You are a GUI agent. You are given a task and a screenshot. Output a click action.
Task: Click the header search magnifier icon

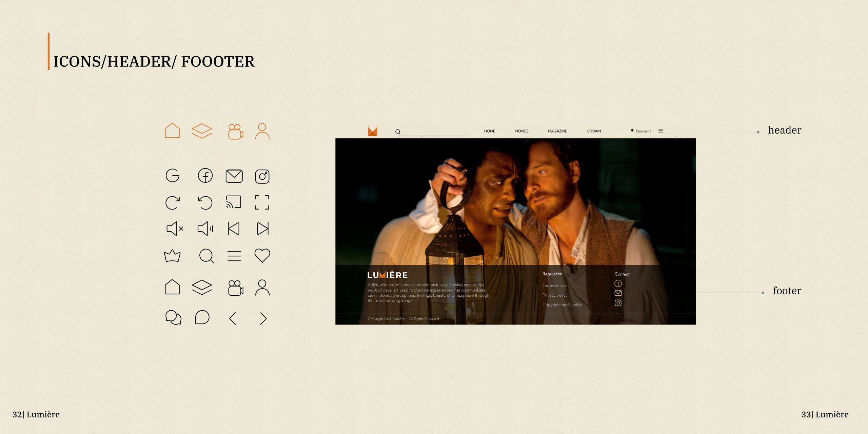click(x=398, y=132)
